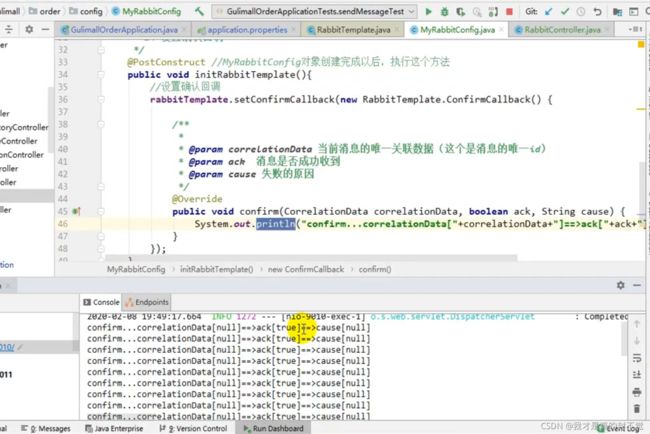Switch to the Endpoints tab
The width and height of the screenshot is (650, 434).
tap(147, 303)
